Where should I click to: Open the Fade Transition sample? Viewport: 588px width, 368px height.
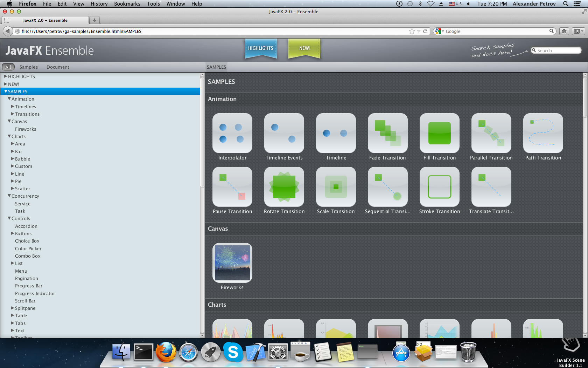(x=387, y=133)
